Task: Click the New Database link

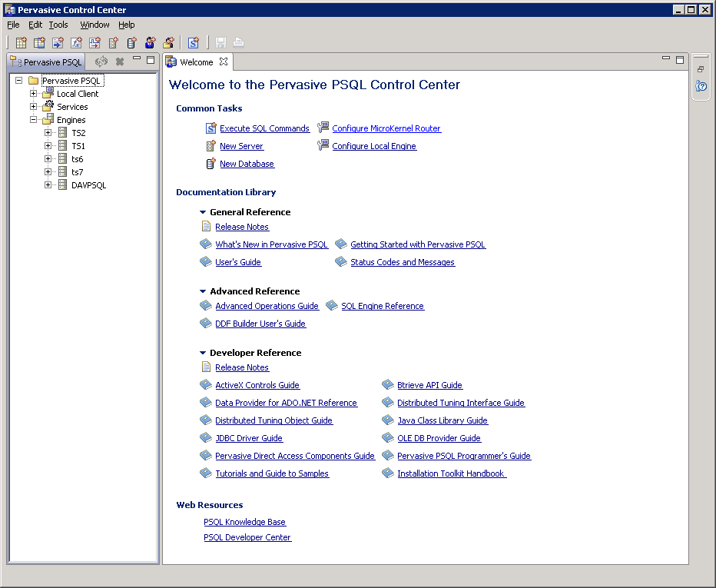Action: point(247,164)
